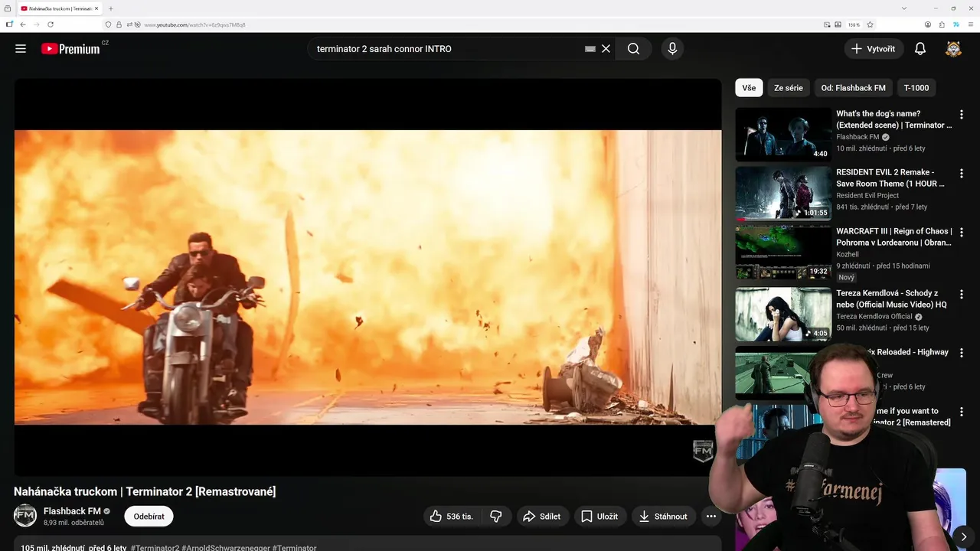
Task: Click the browser address bar URL
Action: point(194,24)
